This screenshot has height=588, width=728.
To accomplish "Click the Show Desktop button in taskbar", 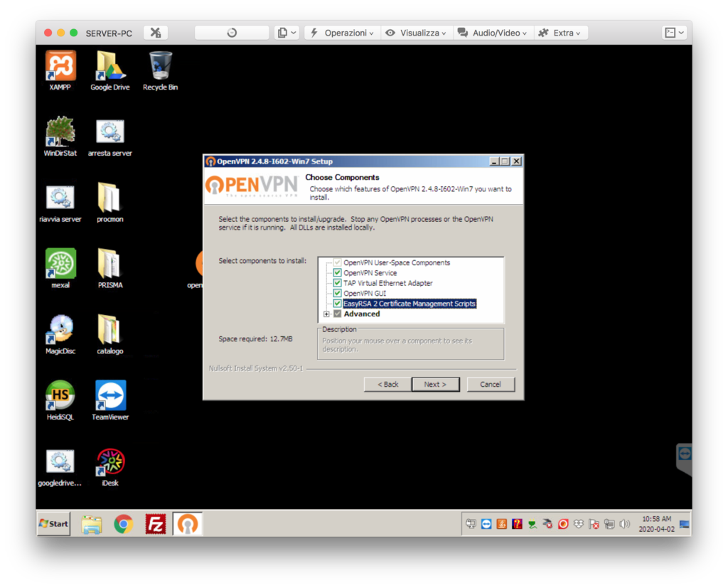I will [x=685, y=525].
